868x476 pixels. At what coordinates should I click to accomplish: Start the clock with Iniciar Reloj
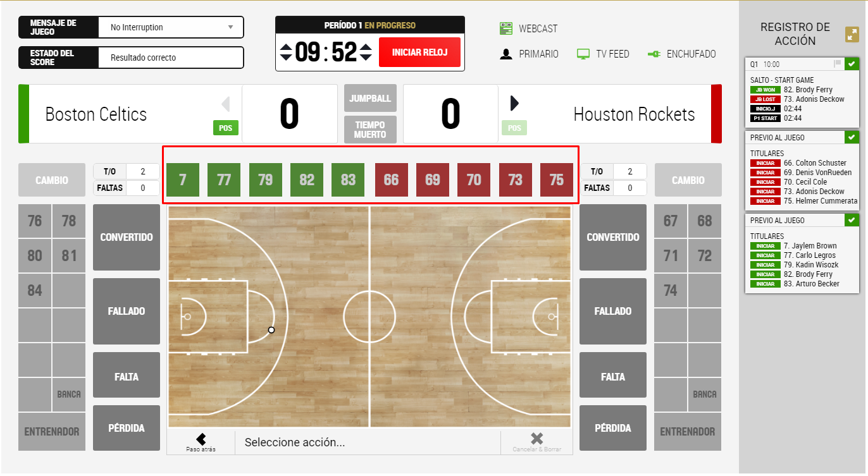tap(419, 52)
